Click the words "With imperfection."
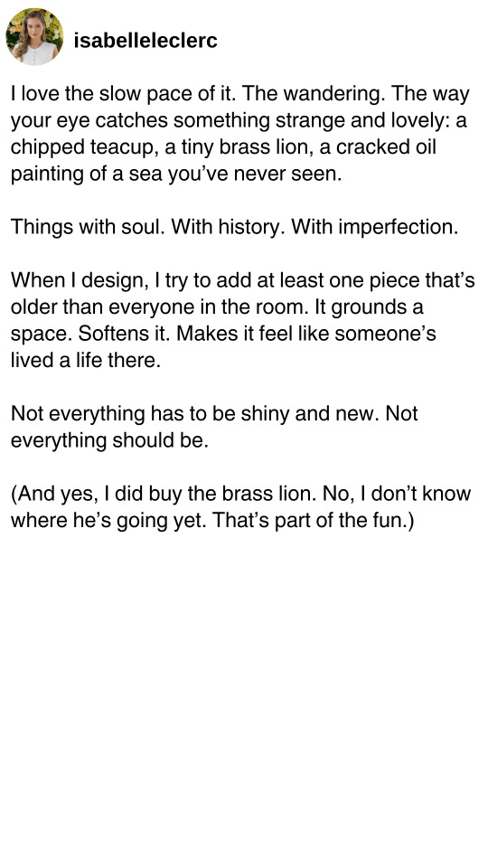Viewport: 488px width, 868px height. [374, 228]
